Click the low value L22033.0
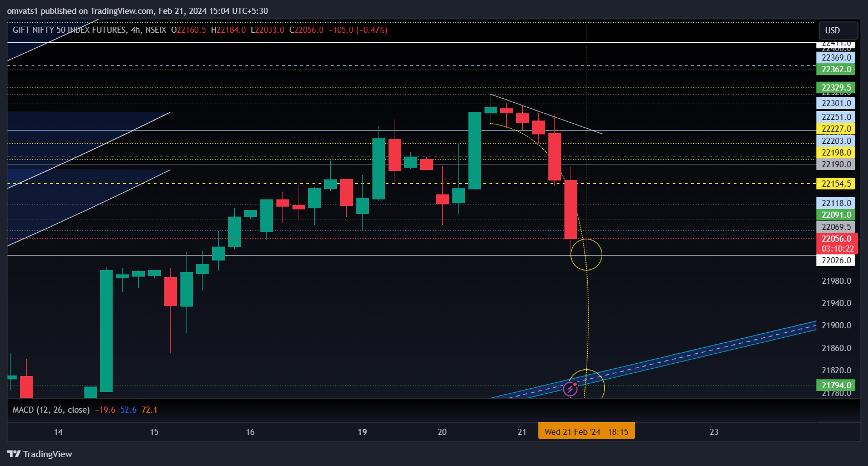 click(267, 30)
